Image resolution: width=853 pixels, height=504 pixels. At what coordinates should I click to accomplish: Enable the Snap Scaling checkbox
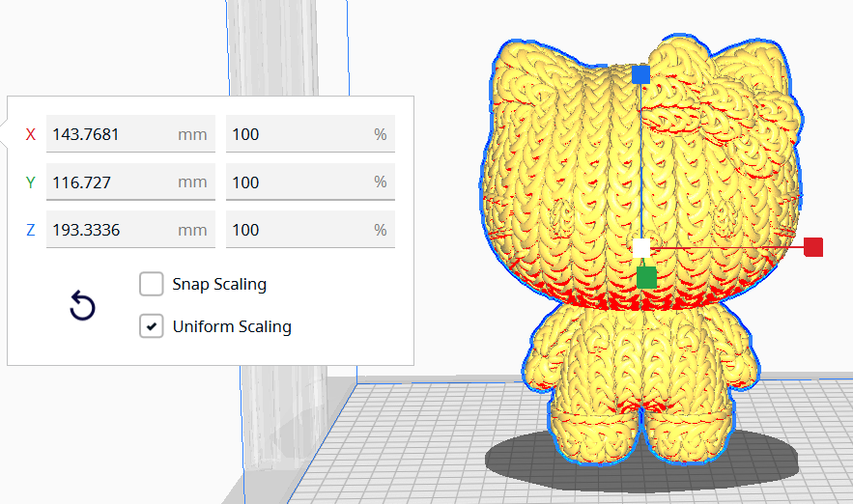[152, 284]
